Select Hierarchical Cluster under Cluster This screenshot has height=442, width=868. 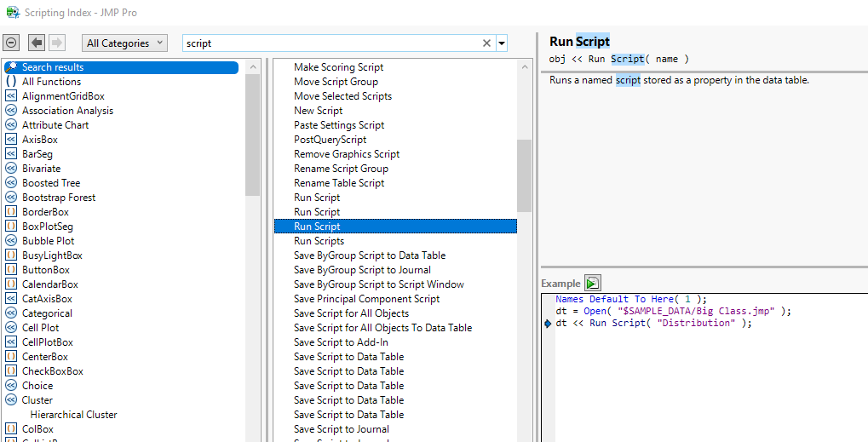[73, 415]
